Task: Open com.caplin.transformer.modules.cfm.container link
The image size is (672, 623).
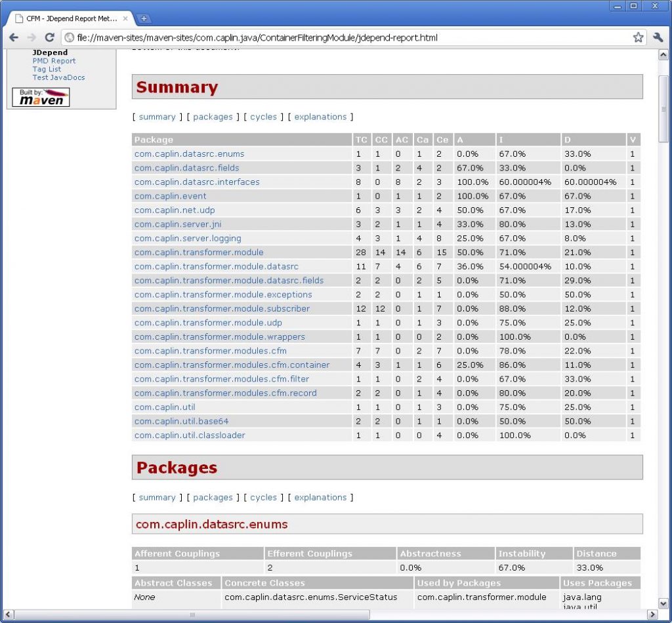Action: pos(232,365)
